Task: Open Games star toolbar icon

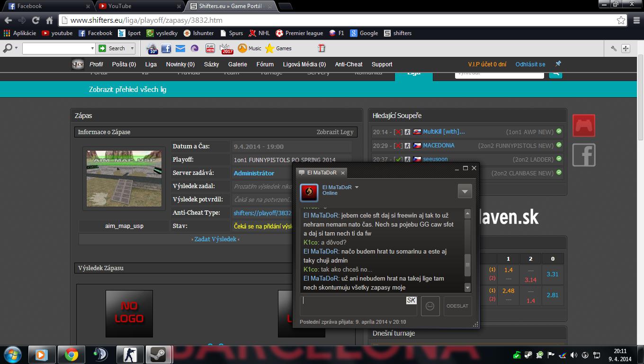Action: tap(278, 48)
